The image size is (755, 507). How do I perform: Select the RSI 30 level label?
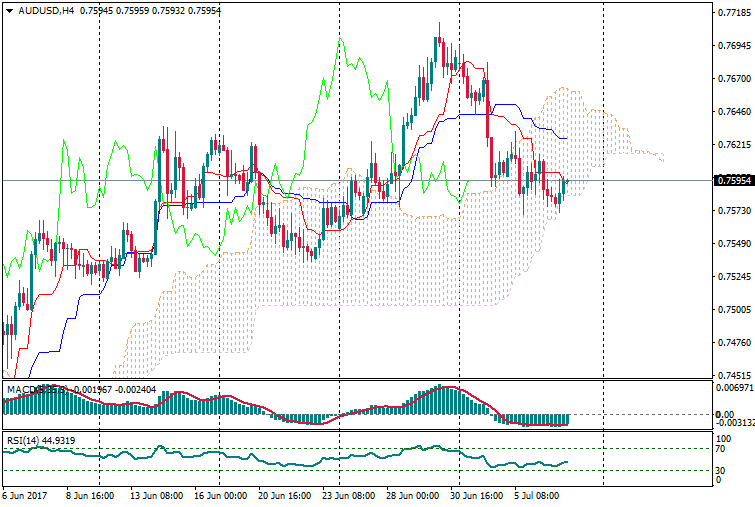click(718, 470)
